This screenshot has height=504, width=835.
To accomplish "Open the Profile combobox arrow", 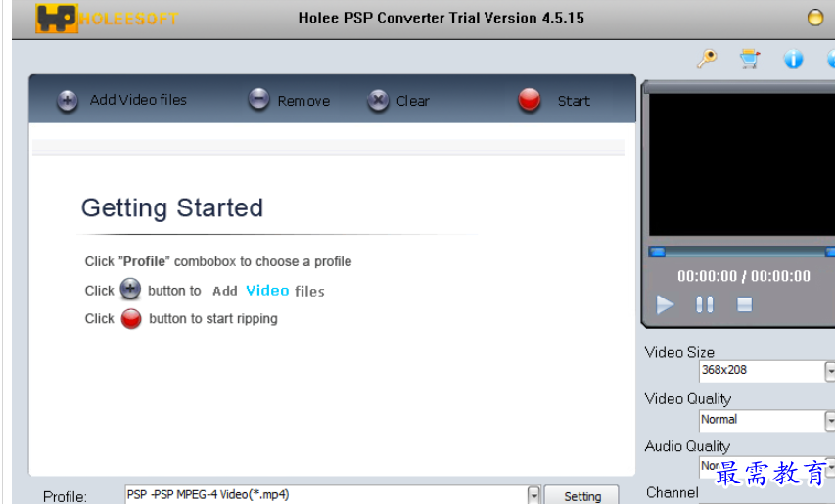I will [x=534, y=495].
